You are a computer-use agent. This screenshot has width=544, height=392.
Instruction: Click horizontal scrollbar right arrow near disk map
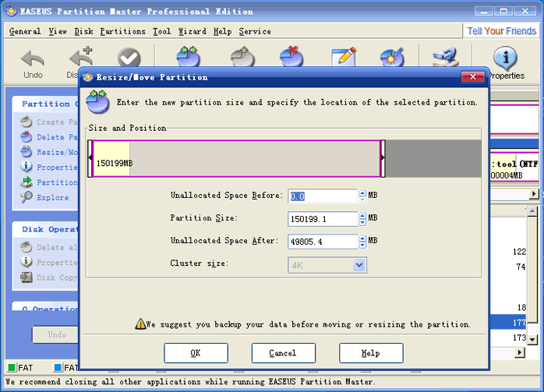(534, 193)
